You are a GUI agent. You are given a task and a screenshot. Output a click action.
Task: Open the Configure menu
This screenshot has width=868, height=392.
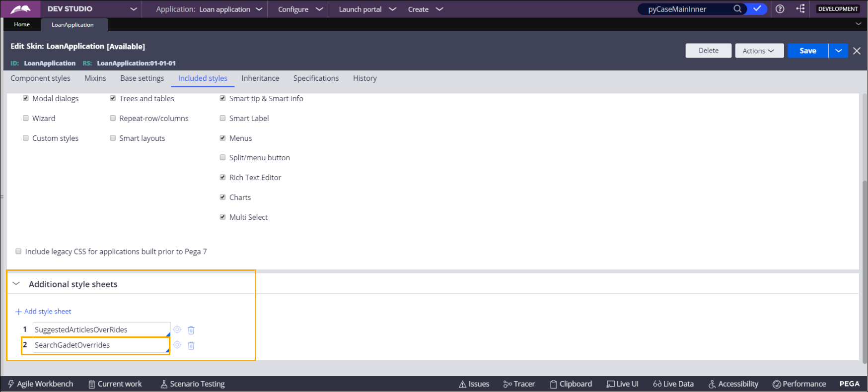click(x=300, y=9)
